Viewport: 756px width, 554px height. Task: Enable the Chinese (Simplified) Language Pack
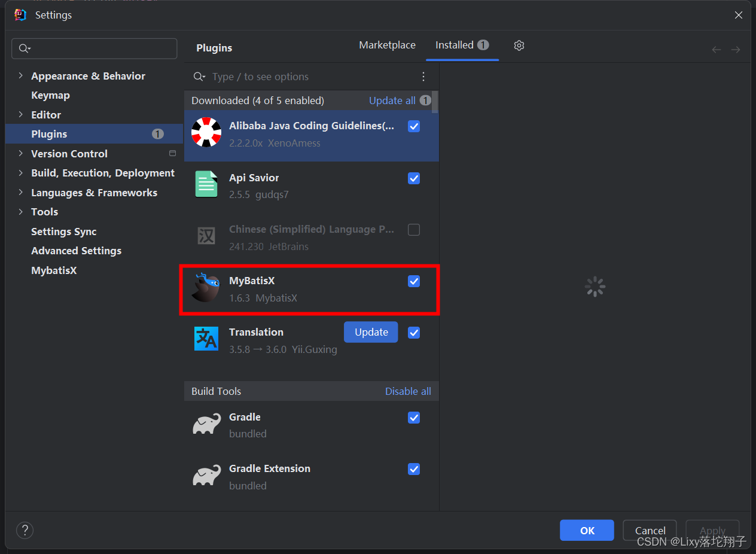click(414, 230)
